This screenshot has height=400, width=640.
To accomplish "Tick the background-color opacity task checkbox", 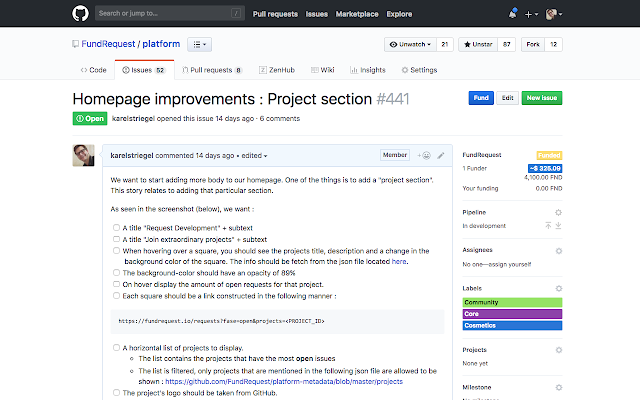I will (115, 273).
